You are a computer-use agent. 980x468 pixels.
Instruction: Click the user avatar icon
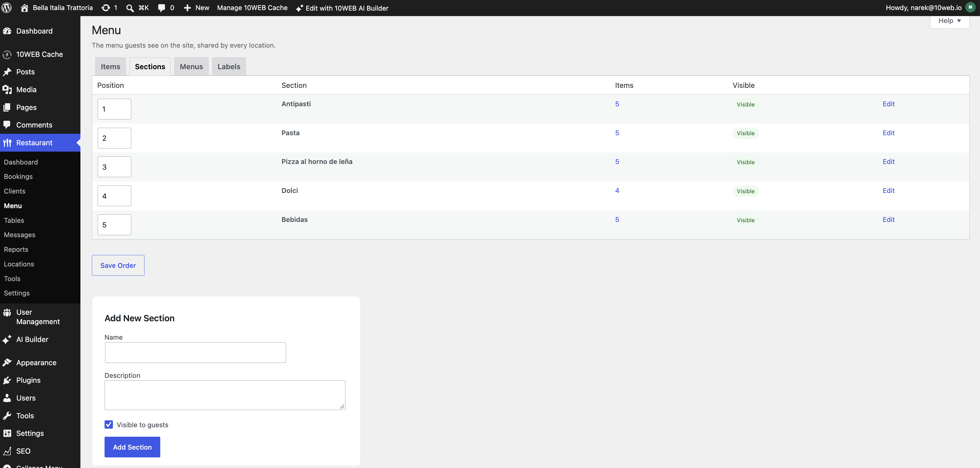point(971,7)
